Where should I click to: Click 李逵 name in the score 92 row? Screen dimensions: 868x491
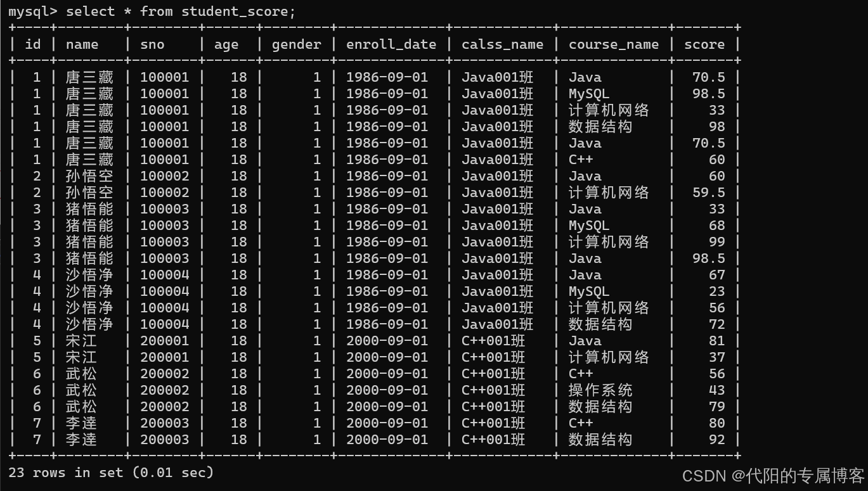(x=81, y=440)
